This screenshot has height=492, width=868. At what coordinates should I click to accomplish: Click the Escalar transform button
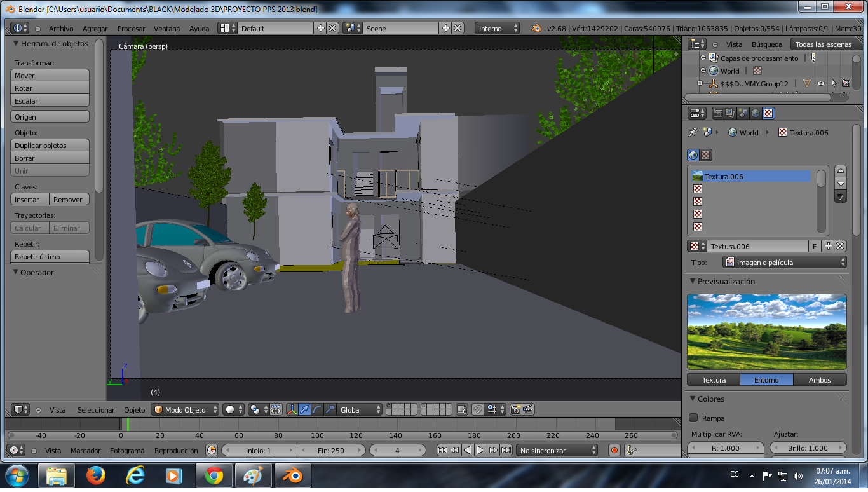coord(50,101)
